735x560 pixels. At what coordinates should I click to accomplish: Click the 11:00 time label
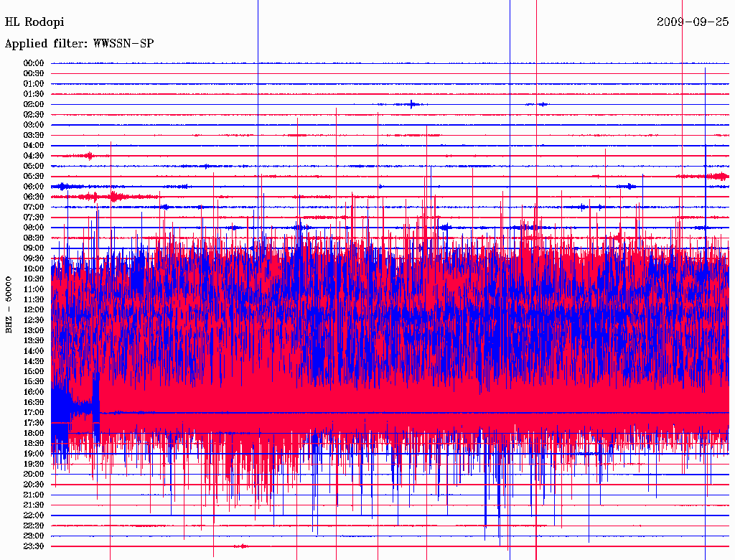click(x=33, y=289)
